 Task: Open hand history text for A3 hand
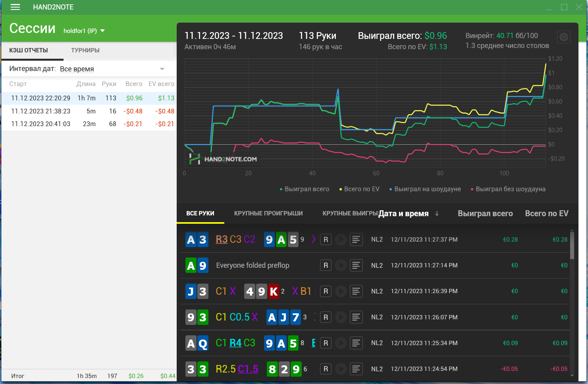tap(356, 240)
